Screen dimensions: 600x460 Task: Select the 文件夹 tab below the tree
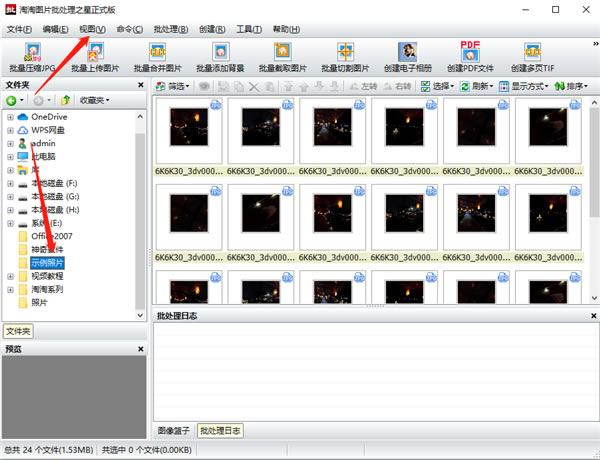18,331
